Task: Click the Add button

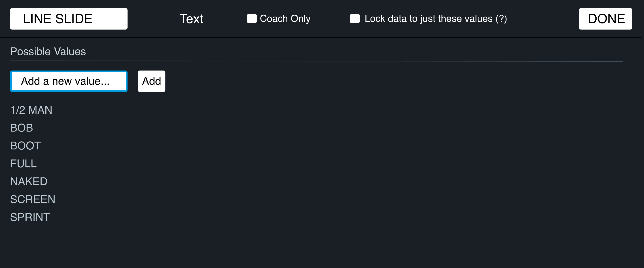Action: 151,81
